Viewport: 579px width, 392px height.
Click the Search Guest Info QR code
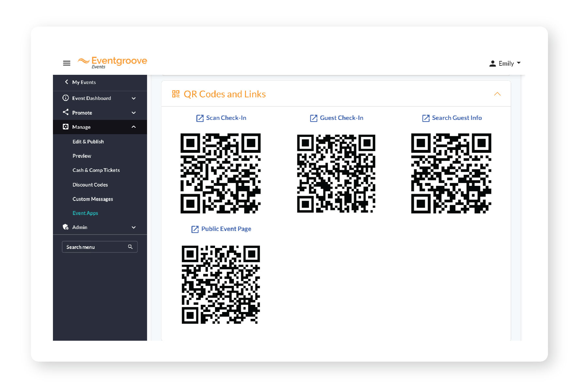tap(451, 173)
